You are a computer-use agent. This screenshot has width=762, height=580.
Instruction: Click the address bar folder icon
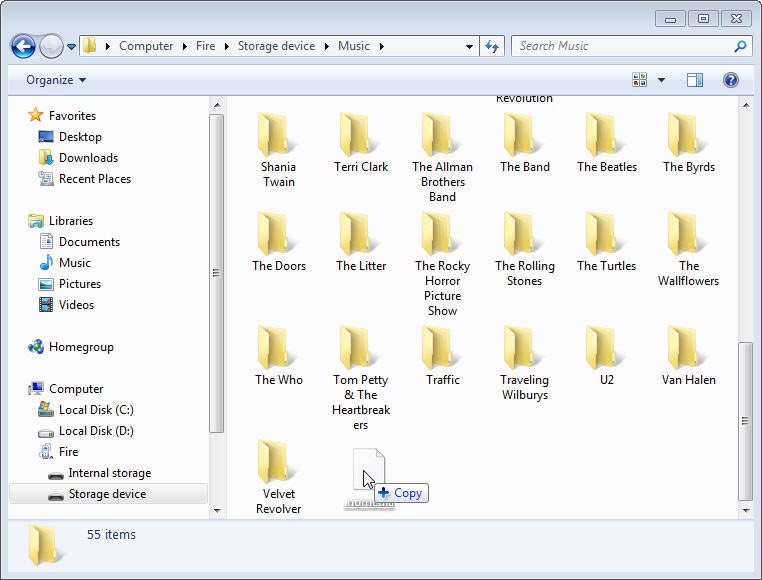tap(89, 46)
